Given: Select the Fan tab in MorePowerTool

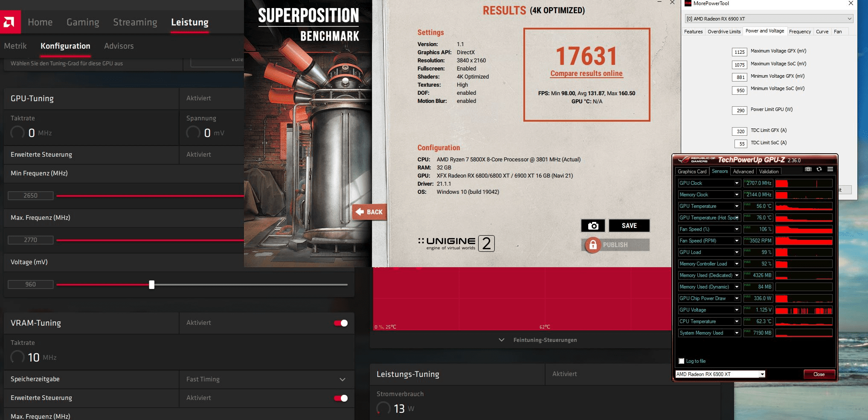Looking at the screenshot, I should [x=838, y=32].
